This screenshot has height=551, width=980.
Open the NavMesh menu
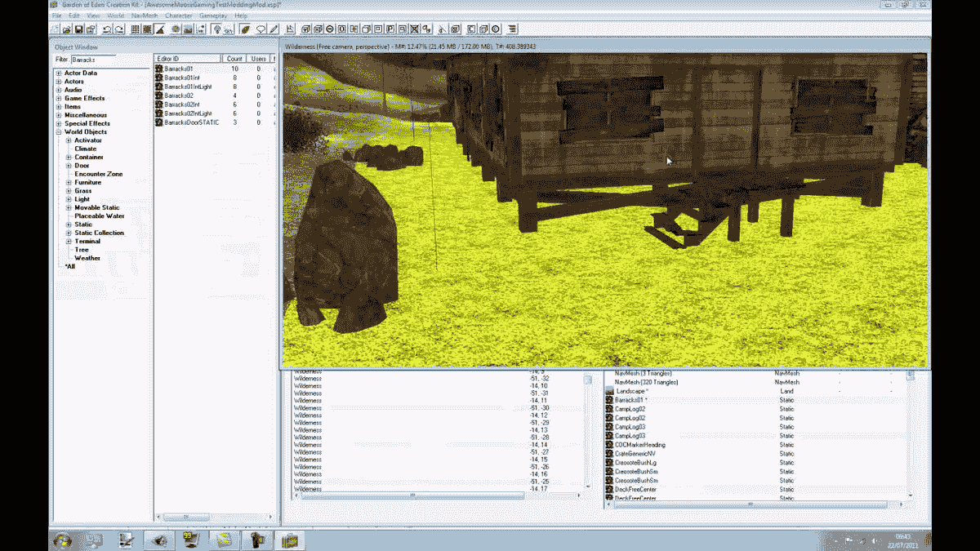pyautogui.click(x=144, y=16)
